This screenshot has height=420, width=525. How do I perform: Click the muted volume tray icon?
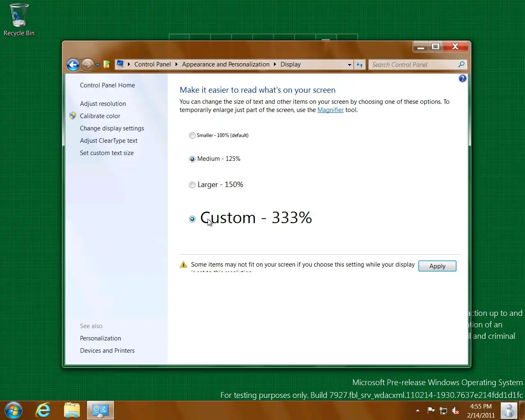455,411
